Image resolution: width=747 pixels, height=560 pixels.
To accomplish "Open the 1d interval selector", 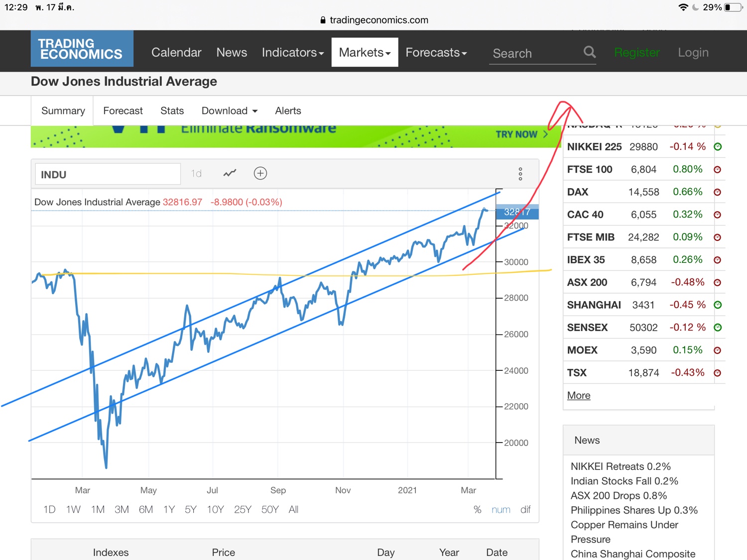I will [196, 173].
